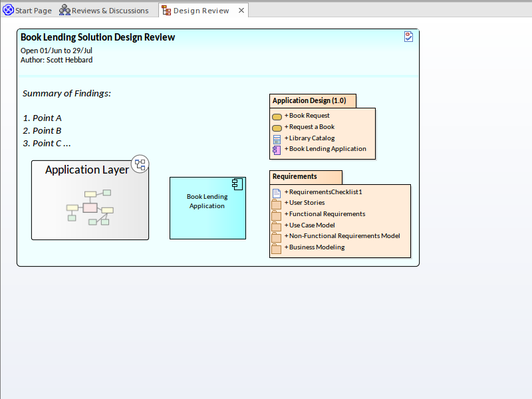Click the Business Modeling folder icon

(277, 248)
